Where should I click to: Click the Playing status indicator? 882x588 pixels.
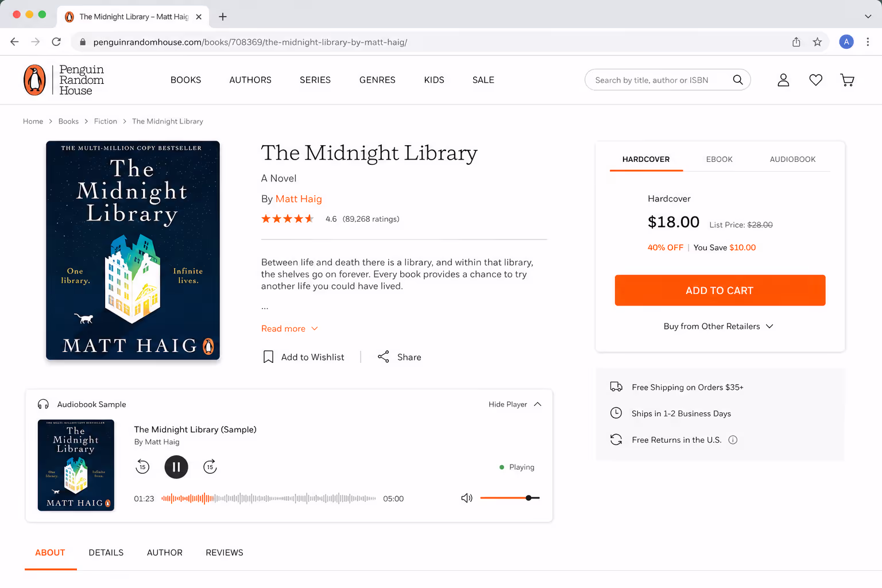517,467
